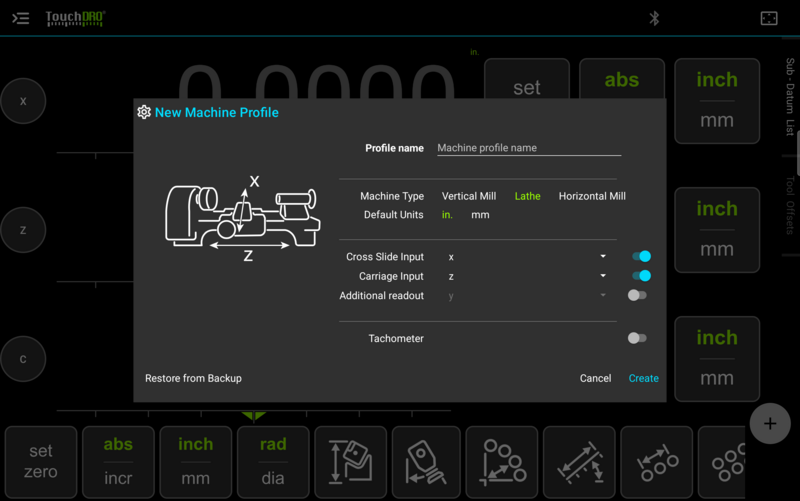
Task: Choose Lathe machine type
Action: coord(527,196)
